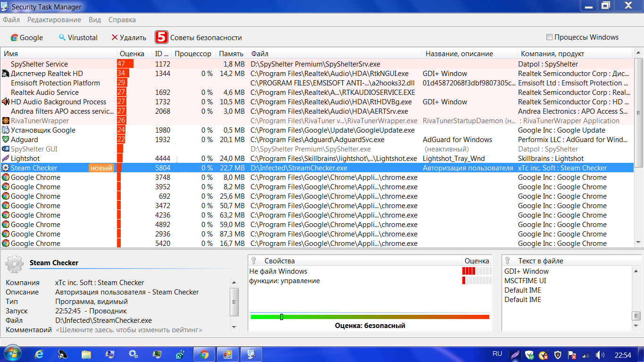Switch to Google Chrome in the taskbar

point(204,354)
